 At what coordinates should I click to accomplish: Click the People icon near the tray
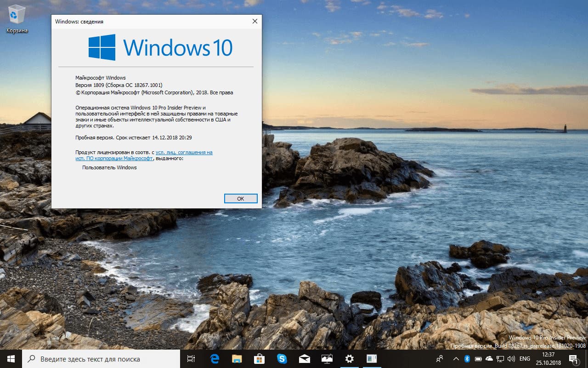click(x=440, y=359)
